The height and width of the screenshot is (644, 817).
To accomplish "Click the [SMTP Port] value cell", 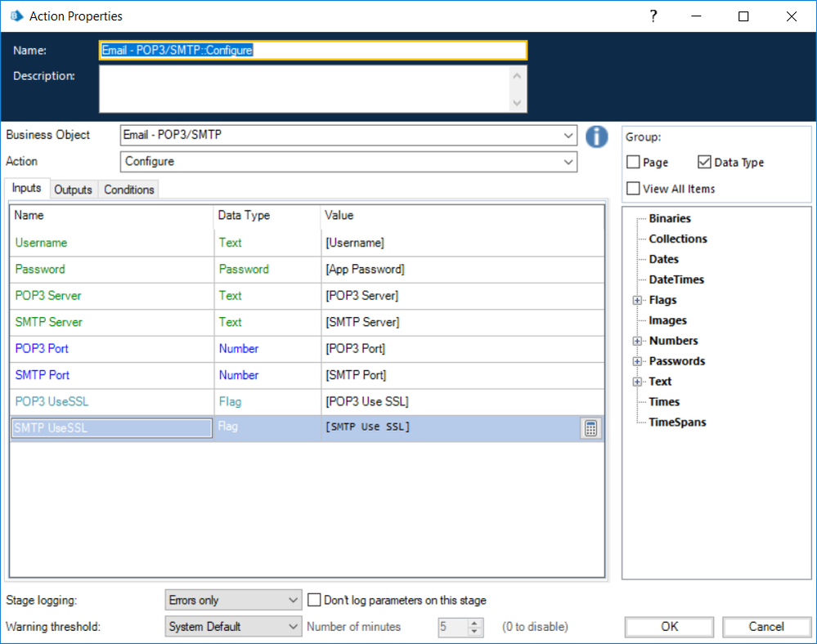I will [463, 375].
